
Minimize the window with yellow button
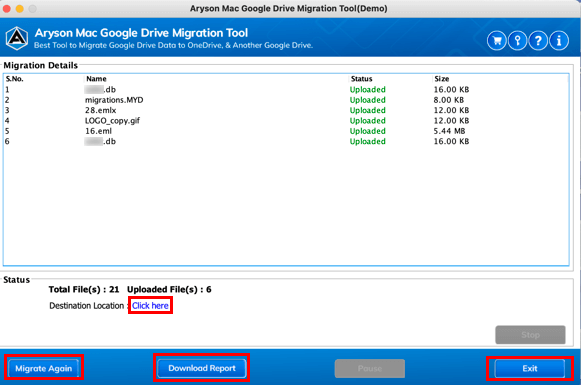[20, 9]
